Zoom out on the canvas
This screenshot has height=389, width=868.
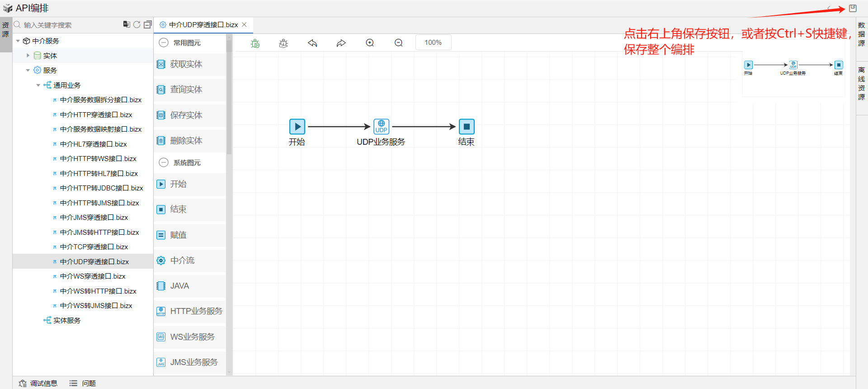click(398, 43)
